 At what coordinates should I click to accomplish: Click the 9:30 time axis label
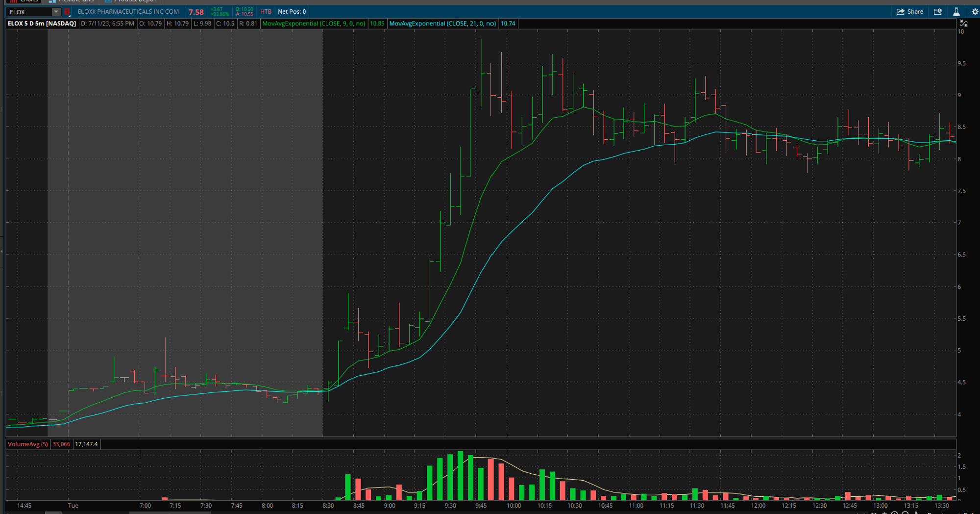(450, 506)
